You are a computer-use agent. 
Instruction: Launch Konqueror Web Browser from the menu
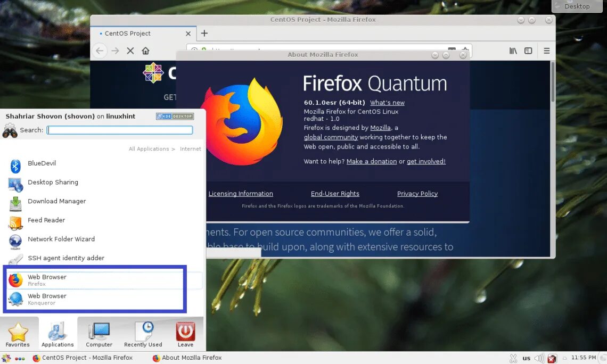tap(104, 299)
